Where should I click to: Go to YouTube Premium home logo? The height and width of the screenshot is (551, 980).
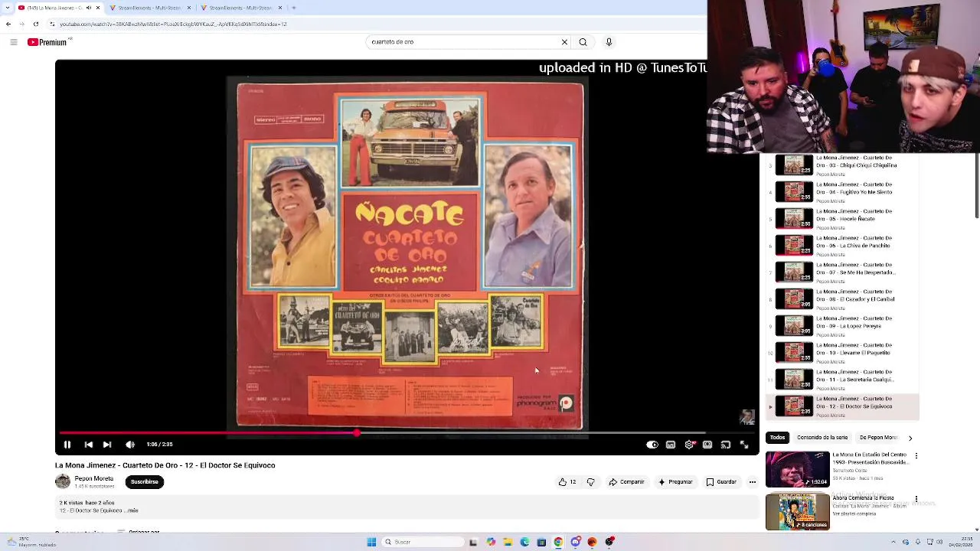(47, 42)
